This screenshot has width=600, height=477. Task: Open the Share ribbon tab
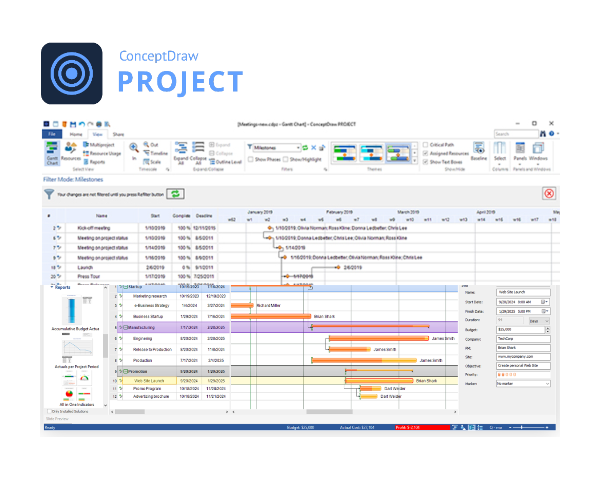coord(118,134)
